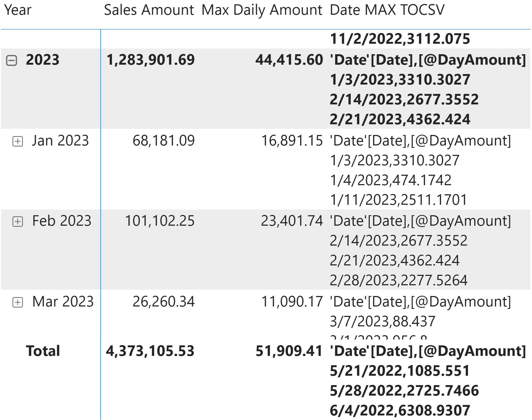Click the Max Daily Amount header
Viewport: 532px width, 420px height.
click(262, 10)
